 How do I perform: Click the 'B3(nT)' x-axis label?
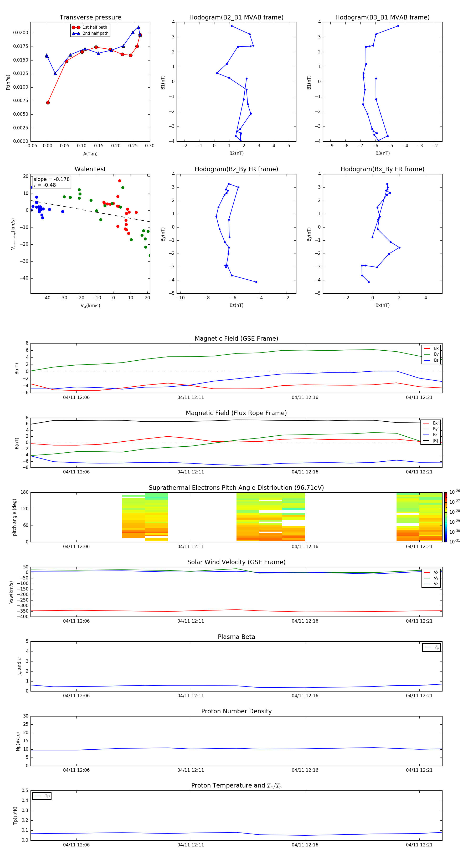coord(382,153)
